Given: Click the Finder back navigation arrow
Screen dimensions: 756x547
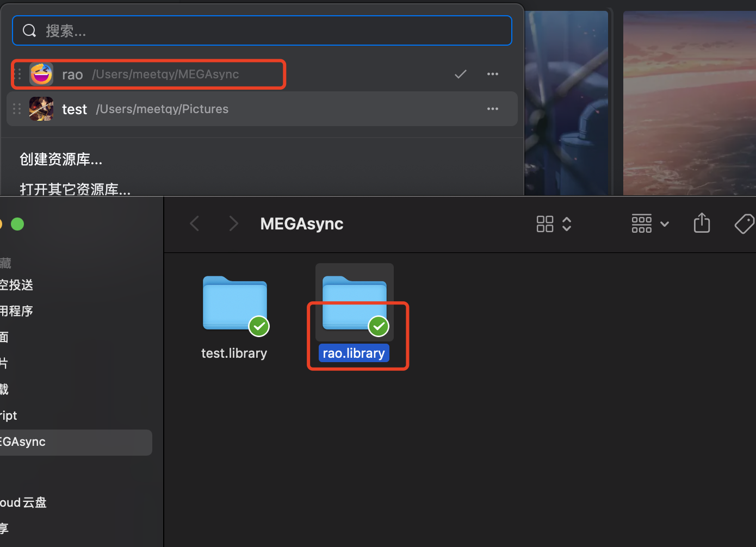Looking at the screenshot, I should [194, 223].
